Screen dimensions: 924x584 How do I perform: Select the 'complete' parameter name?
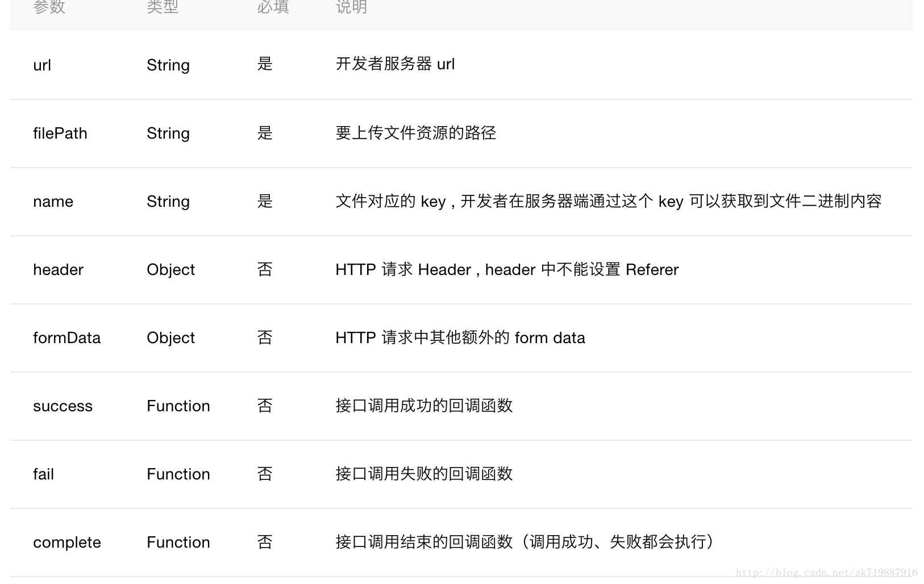click(67, 543)
